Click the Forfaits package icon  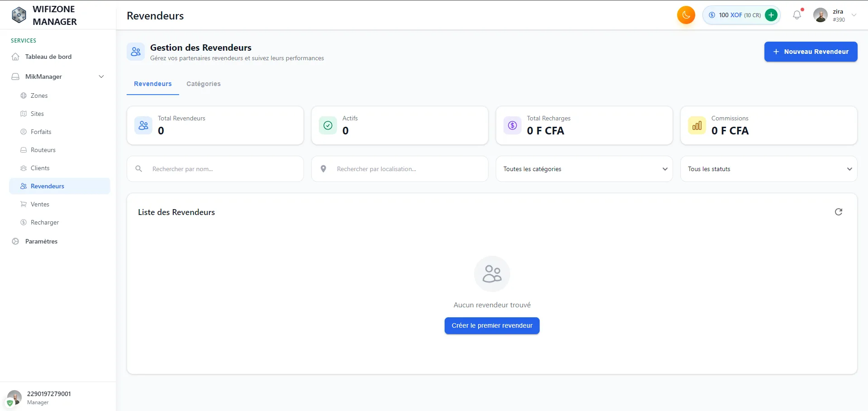pos(23,132)
